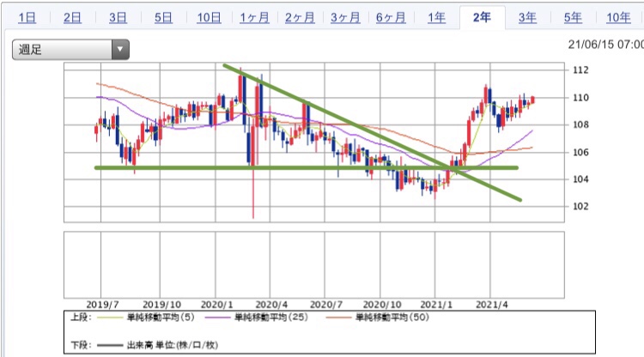The height and width of the screenshot is (357, 644).
Task: Switch to the 10日 period tab
Action: pos(209,18)
